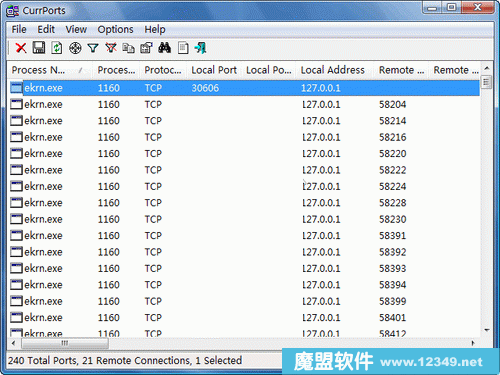The width and height of the screenshot is (500, 375).
Task: Click status bar text '240 Total Ports'
Action: click(x=43, y=361)
